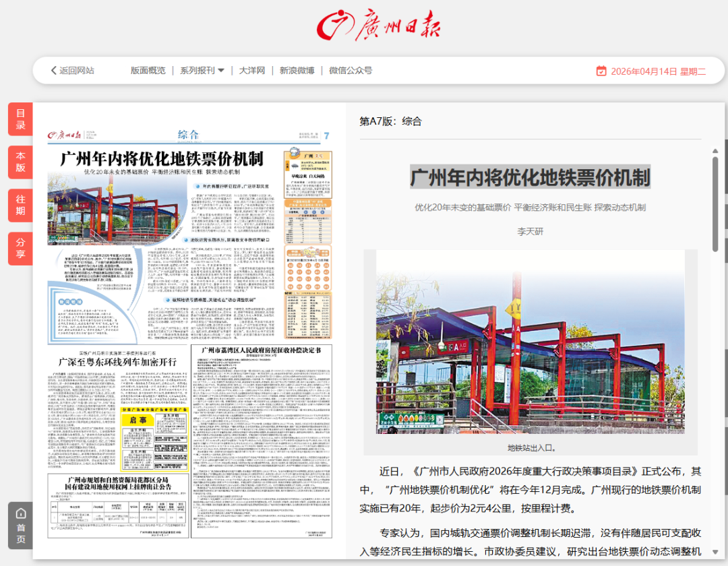Open the 微信公众号 menu item

pyautogui.click(x=351, y=71)
